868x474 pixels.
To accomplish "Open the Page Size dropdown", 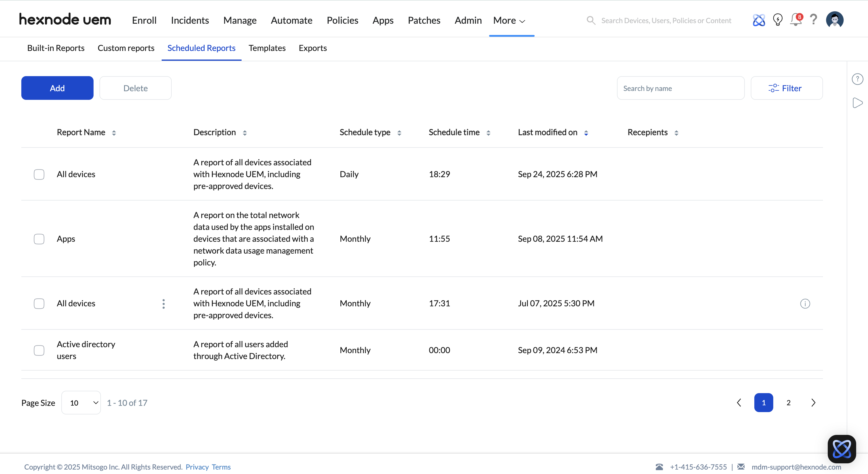I will (x=81, y=403).
